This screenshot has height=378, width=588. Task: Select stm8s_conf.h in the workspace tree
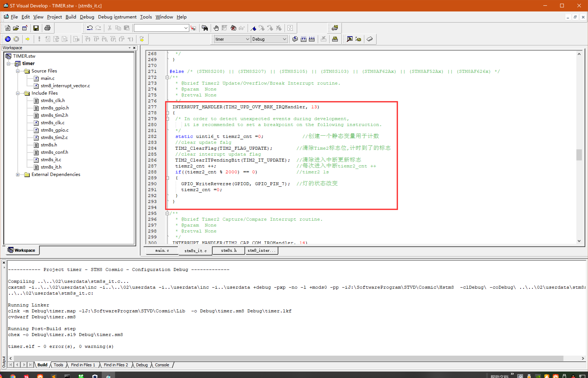point(54,152)
